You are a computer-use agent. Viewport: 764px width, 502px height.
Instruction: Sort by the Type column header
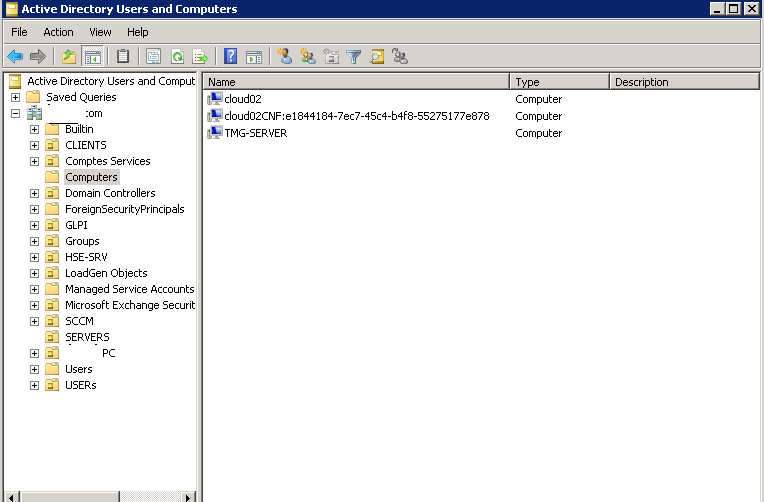(558, 82)
